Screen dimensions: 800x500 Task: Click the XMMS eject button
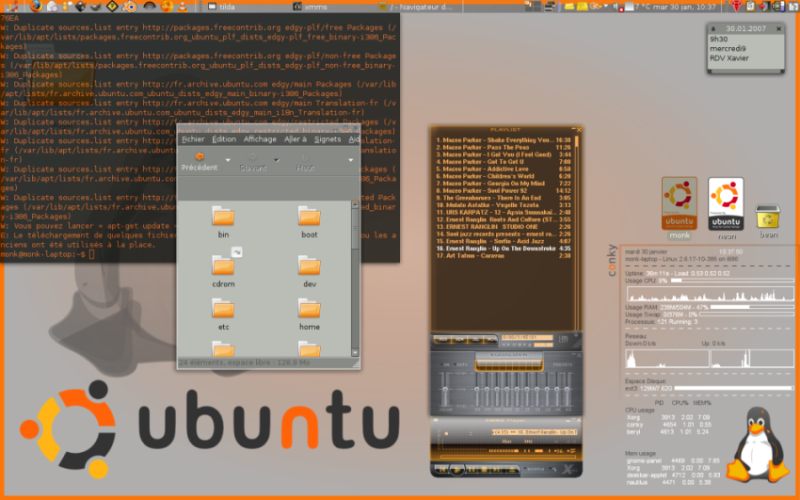[x=512, y=469]
